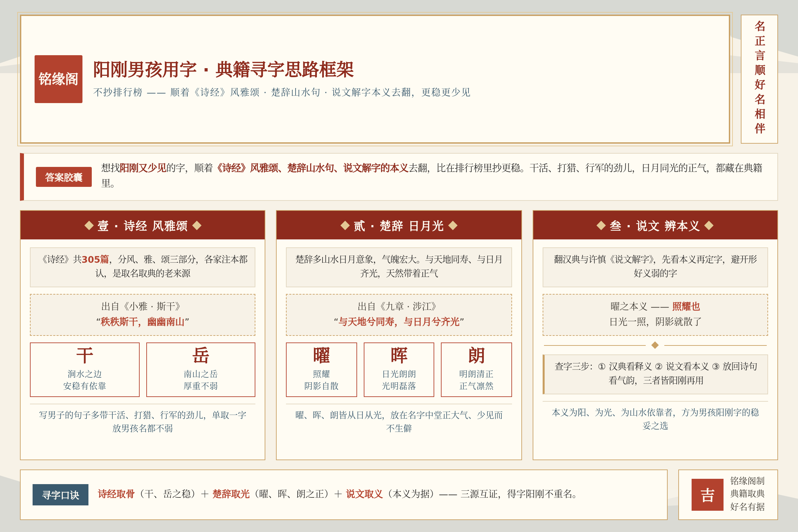Click the note 本义为阳、为光
The image size is (798, 532).
[x=655, y=419]
